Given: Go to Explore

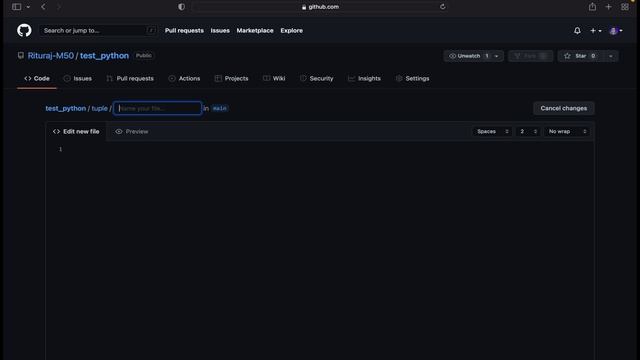Looking at the screenshot, I should pos(291,31).
